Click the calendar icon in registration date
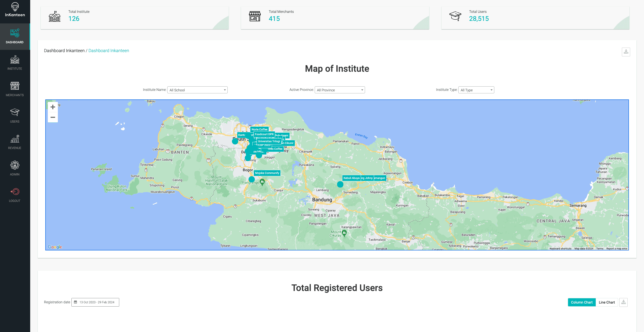 (x=75, y=302)
